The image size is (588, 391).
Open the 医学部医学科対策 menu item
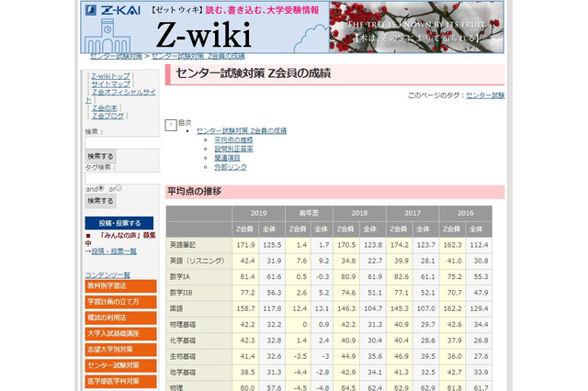click(x=120, y=382)
